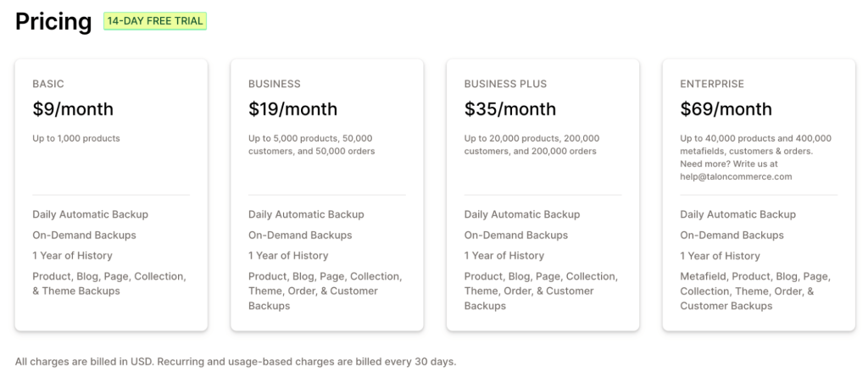Image resolution: width=868 pixels, height=377 pixels.
Task: Click 1 Year of History in Business Plus
Action: point(504,256)
